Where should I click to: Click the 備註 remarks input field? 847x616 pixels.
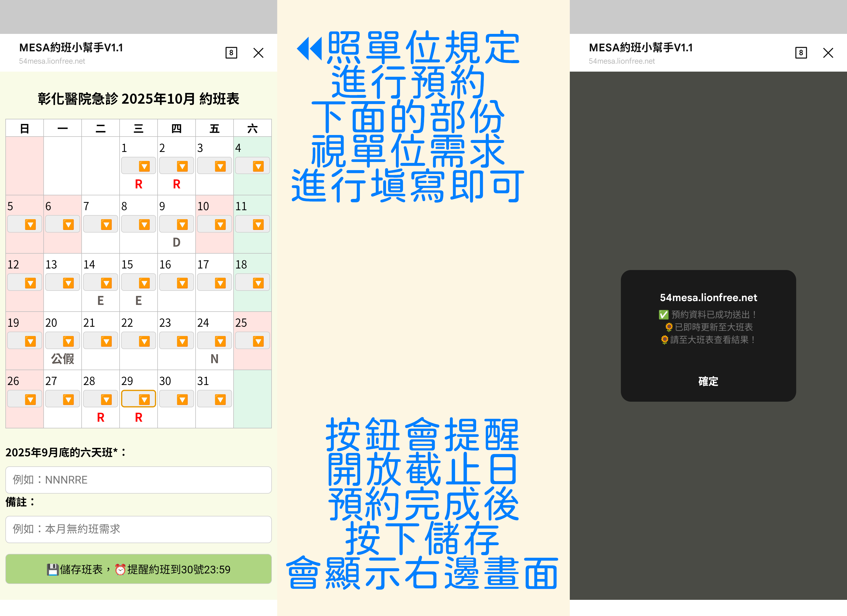pyautogui.click(x=139, y=529)
